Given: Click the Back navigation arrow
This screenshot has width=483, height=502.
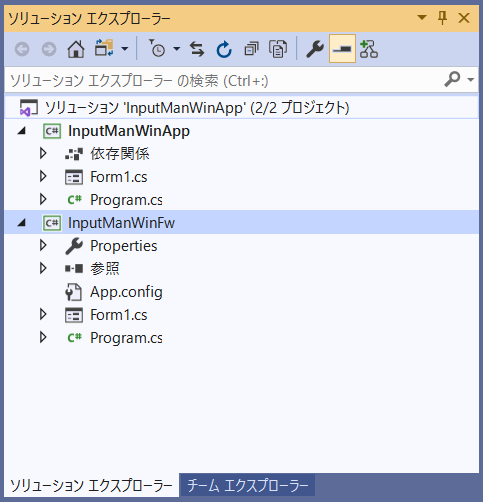Looking at the screenshot, I should coord(22,49).
